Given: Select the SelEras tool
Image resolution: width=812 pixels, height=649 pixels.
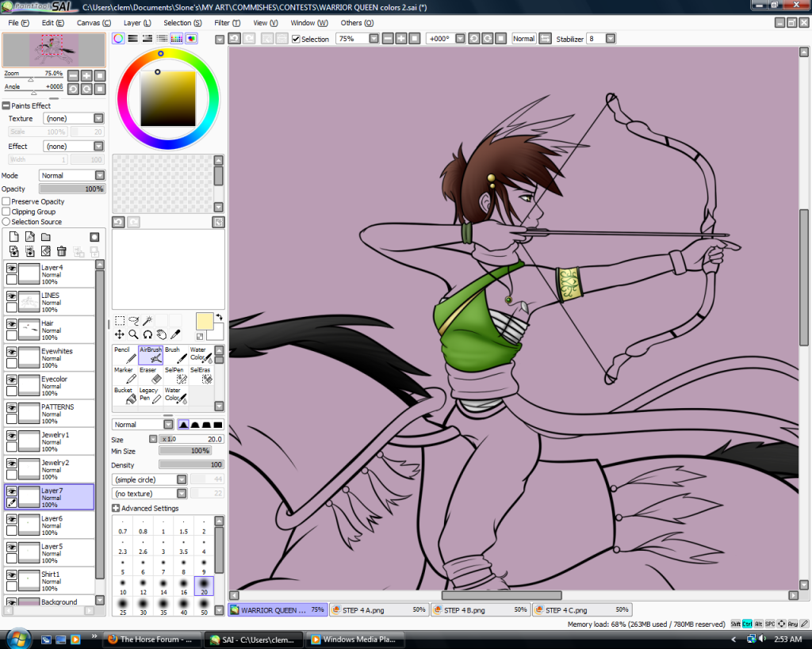Looking at the screenshot, I should click(201, 376).
